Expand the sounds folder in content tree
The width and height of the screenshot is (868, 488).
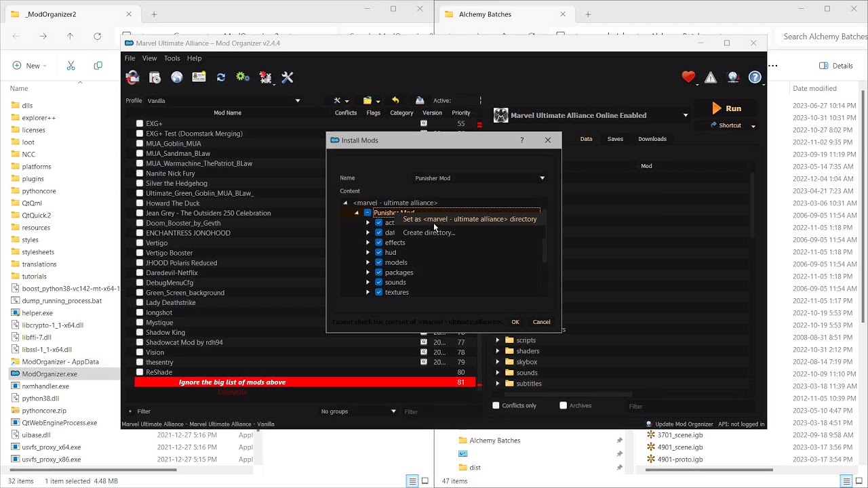pos(368,283)
